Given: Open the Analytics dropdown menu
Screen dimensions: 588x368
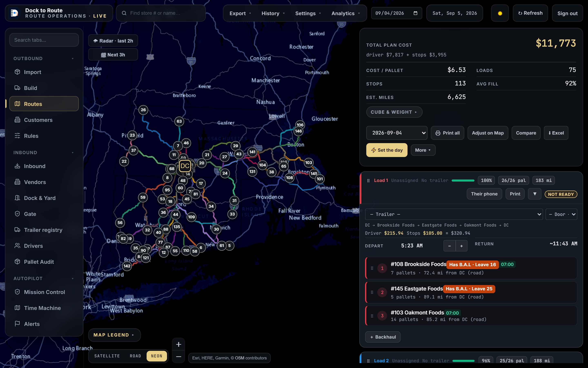Looking at the screenshot, I should pos(345,13).
